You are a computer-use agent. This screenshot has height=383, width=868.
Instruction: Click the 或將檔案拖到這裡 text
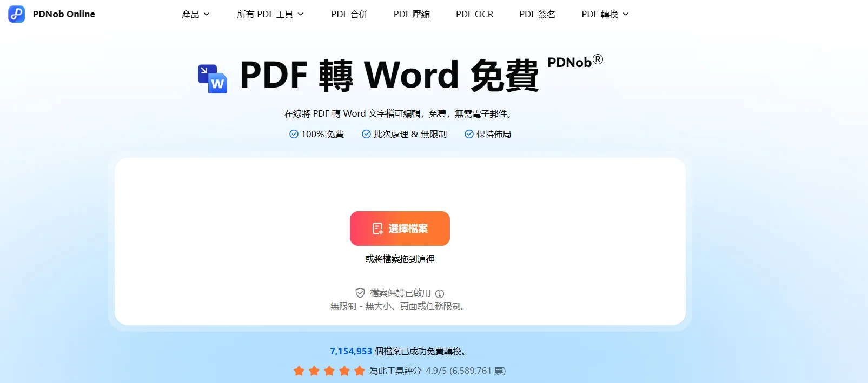[400, 259]
